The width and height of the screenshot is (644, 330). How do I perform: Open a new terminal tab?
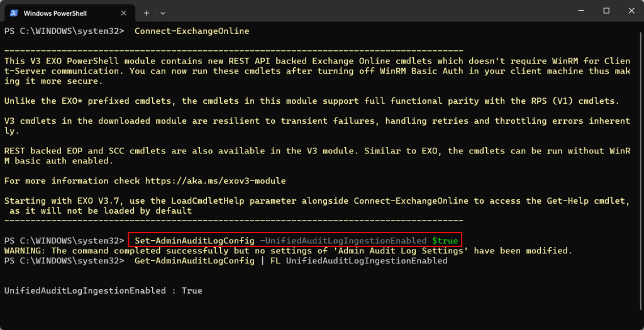146,13
